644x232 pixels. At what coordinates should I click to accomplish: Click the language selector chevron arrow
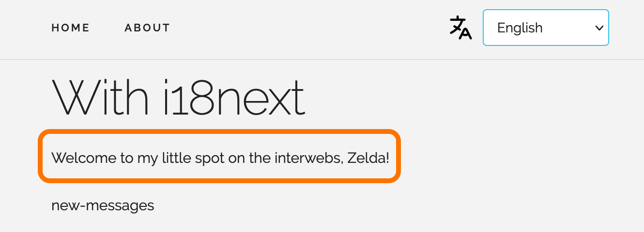(x=599, y=28)
